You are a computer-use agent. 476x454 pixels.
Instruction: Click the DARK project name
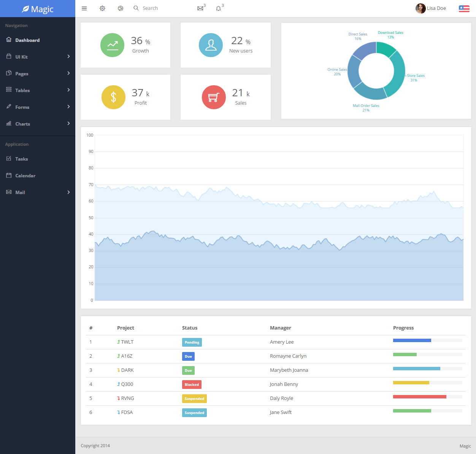[127, 370]
